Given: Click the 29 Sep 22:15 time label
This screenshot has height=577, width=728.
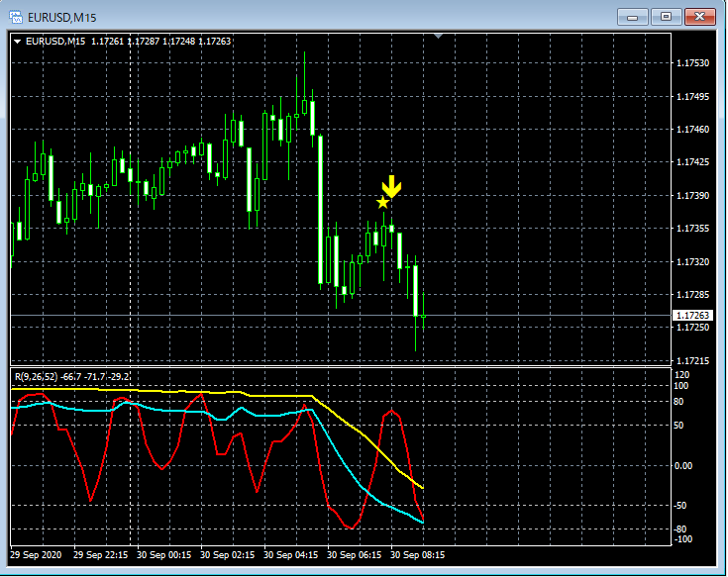Looking at the screenshot, I should tap(100, 555).
